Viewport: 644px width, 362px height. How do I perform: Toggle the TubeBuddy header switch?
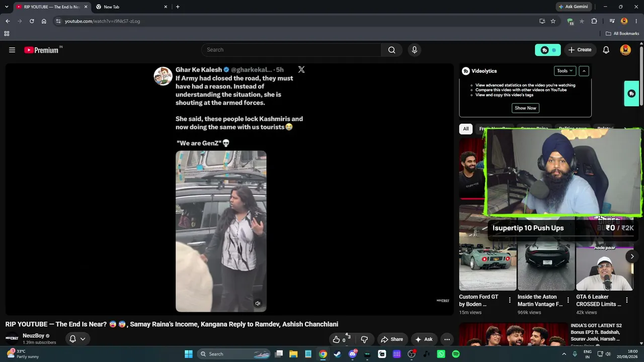coord(548,50)
